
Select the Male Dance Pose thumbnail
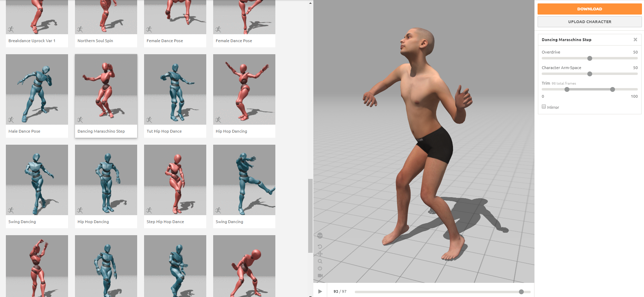click(x=37, y=89)
